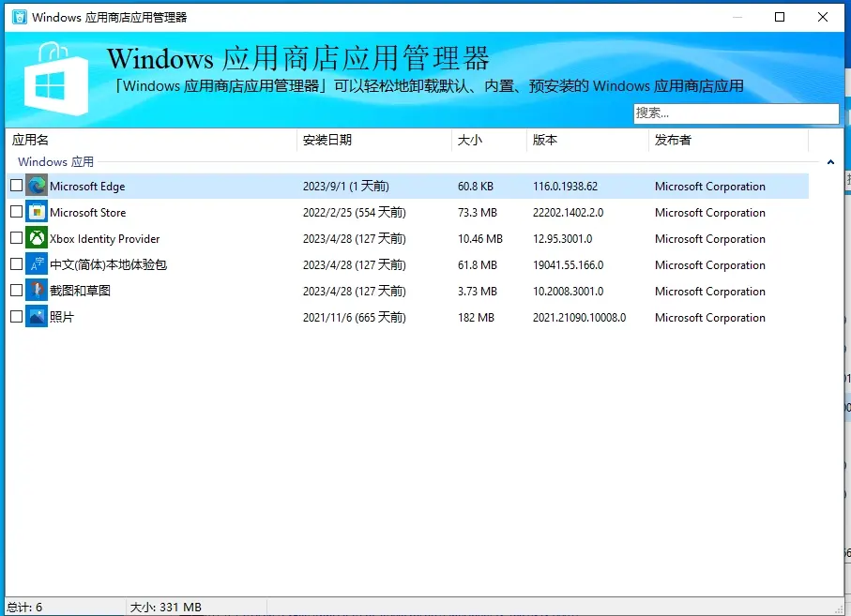Select the 截图和草图 name text
Image resolution: width=851 pixels, height=616 pixels.
81,291
